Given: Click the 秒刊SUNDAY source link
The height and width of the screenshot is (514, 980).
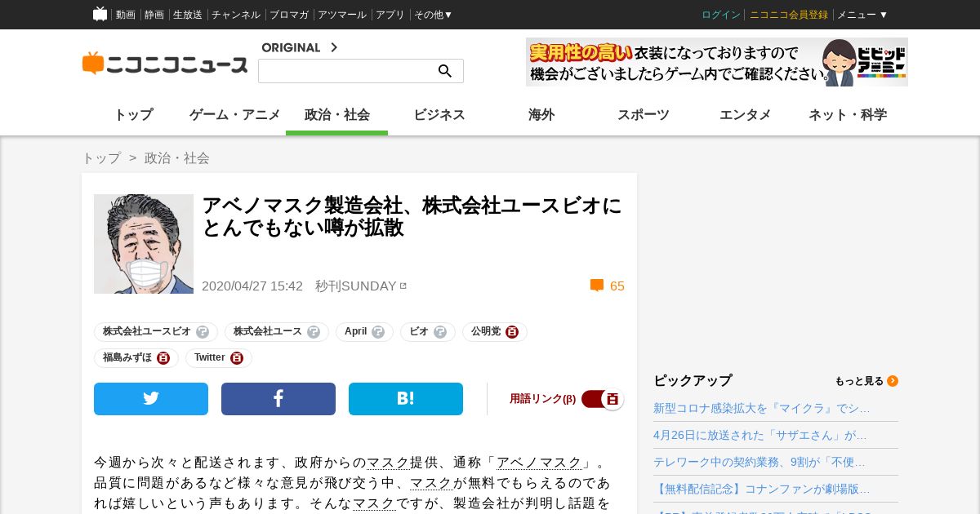Looking at the screenshot, I should click(356, 286).
